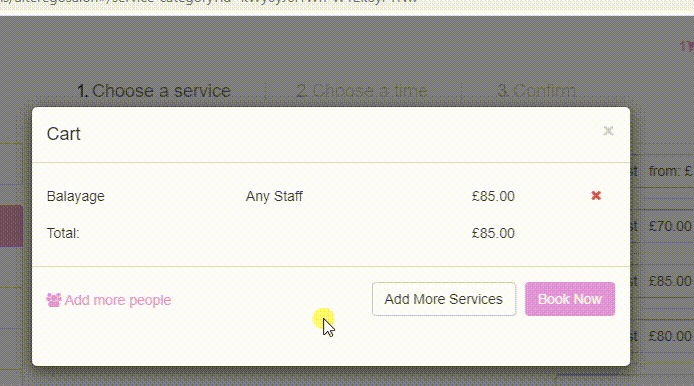Go to step 1 Choose a service
The image size is (694, 386).
click(x=154, y=91)
